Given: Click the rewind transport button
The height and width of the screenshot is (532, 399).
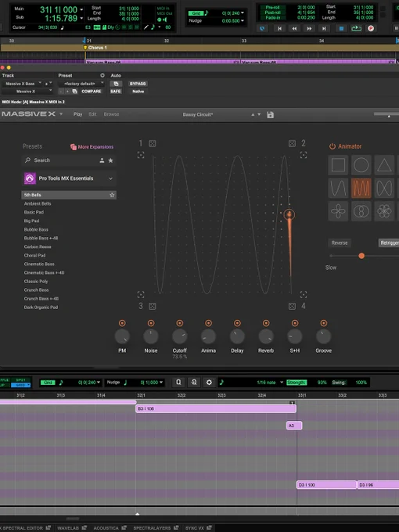Looking at the screenshot, I should [294, 28].
